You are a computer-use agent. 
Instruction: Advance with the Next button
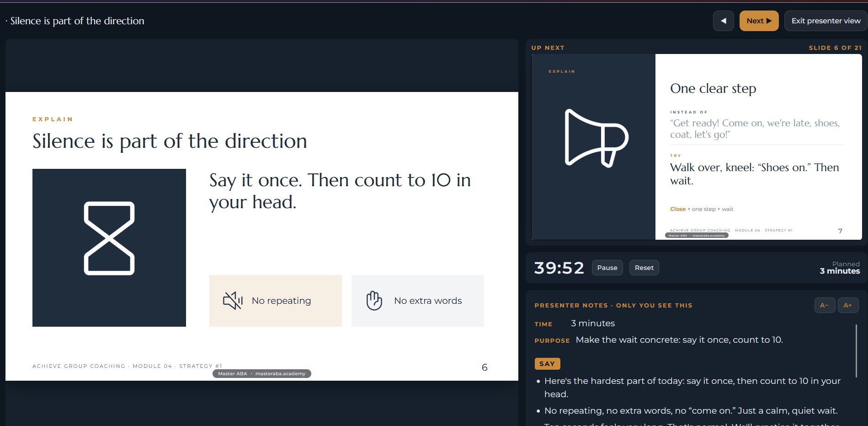(759, 21)
